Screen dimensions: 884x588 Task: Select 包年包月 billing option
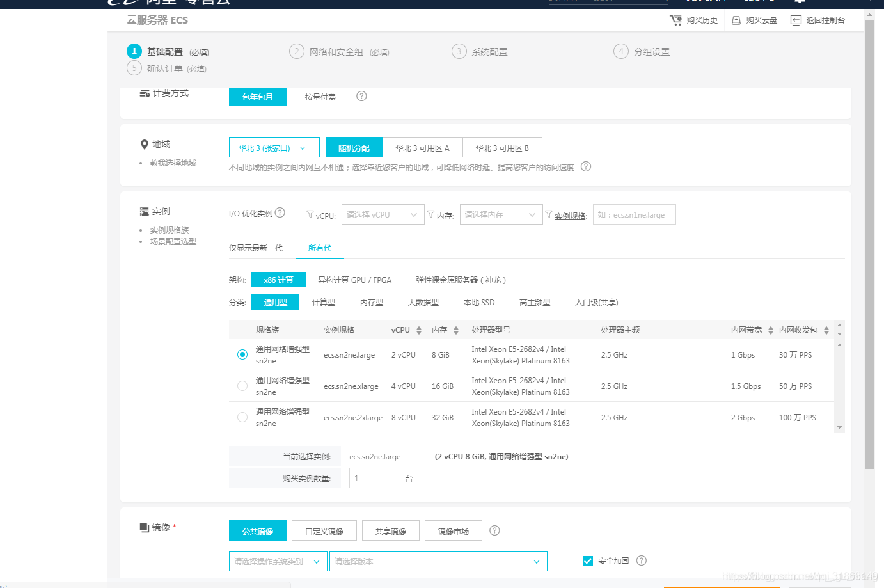[x=258, y=97]
